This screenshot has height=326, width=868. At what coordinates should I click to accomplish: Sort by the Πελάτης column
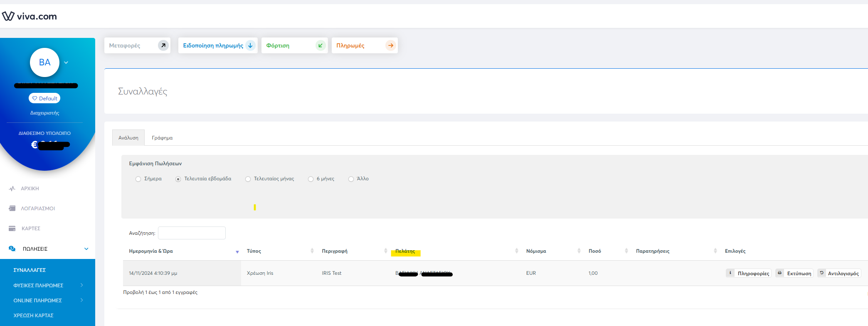tap(455, 251)
